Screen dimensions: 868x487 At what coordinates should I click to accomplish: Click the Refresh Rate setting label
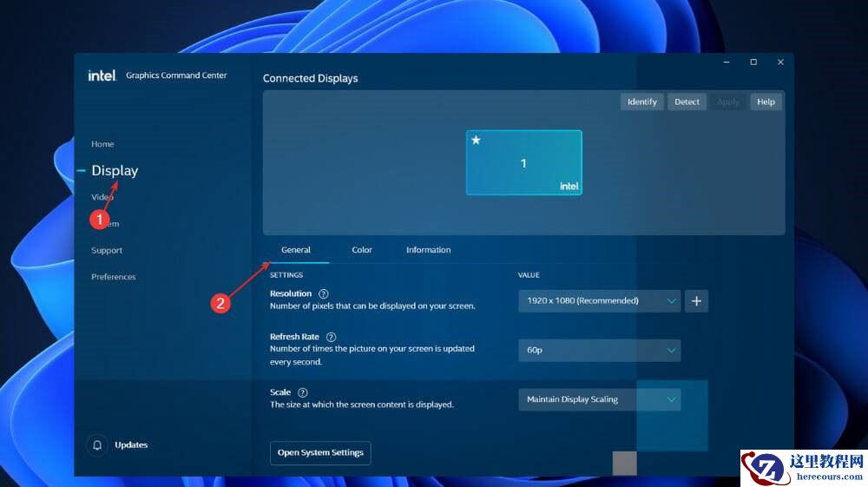pos(294,337)
